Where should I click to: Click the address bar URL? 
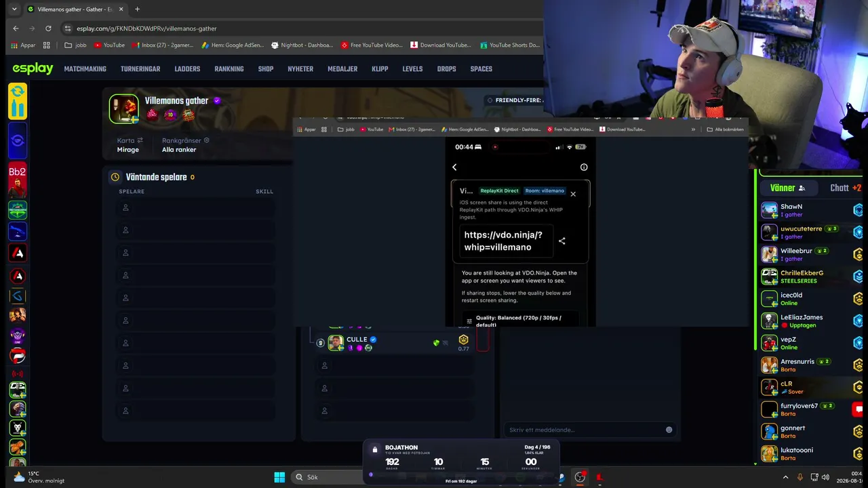pos(146,28)
